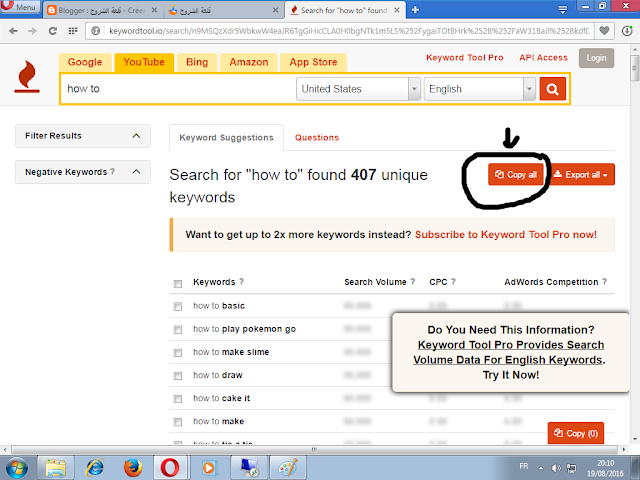Click the "how to play pokemon go" keyword

pos(244,329)
